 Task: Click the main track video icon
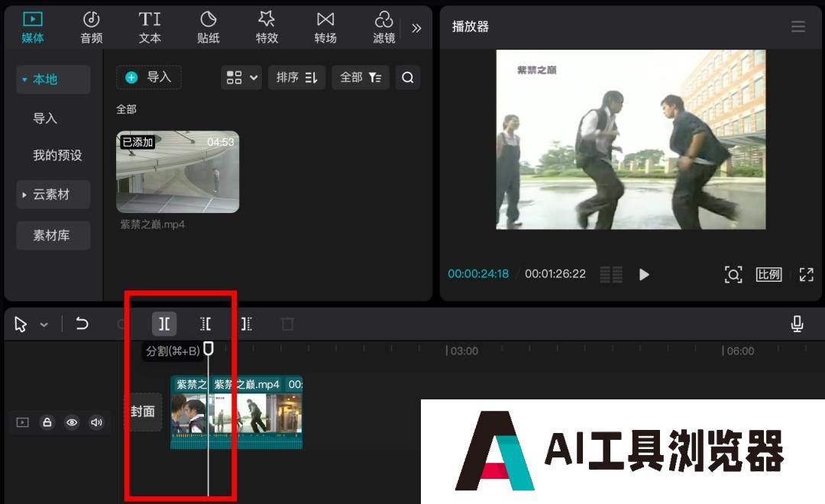coord(23,422)
